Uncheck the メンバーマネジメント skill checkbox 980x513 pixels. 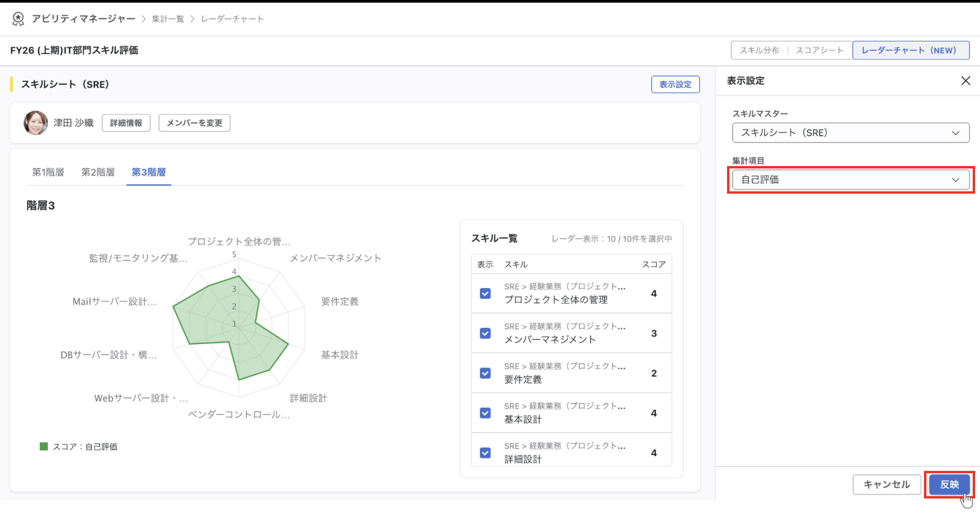pos(485,333)
